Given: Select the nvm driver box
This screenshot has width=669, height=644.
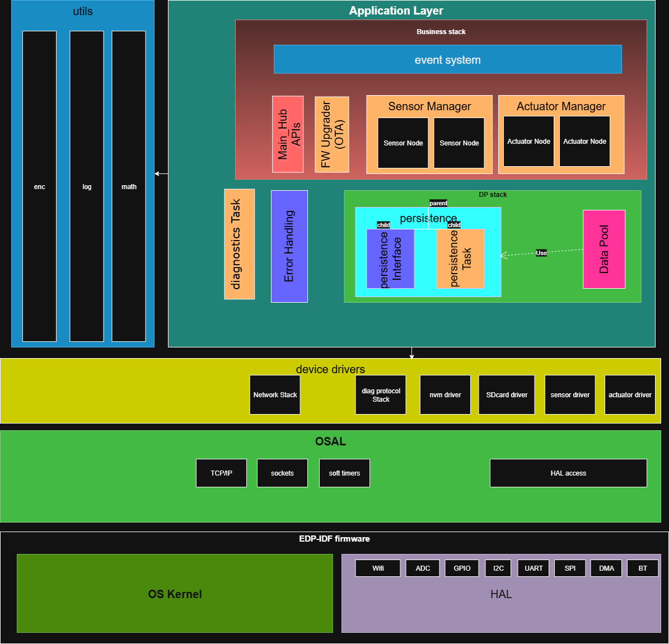Looking at the screenshot, I should pyautogui.click(x=445, y=394).
